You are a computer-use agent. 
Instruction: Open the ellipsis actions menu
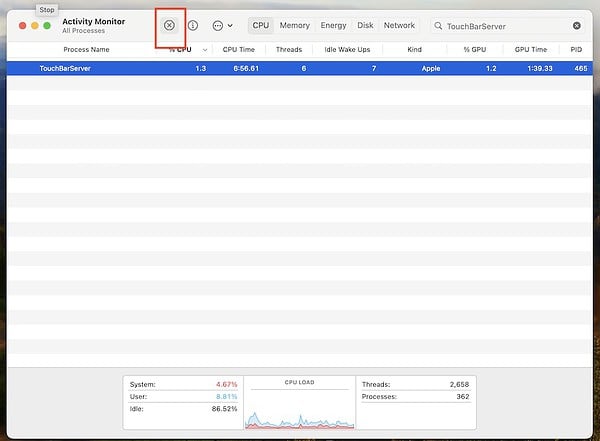point(221,25)
